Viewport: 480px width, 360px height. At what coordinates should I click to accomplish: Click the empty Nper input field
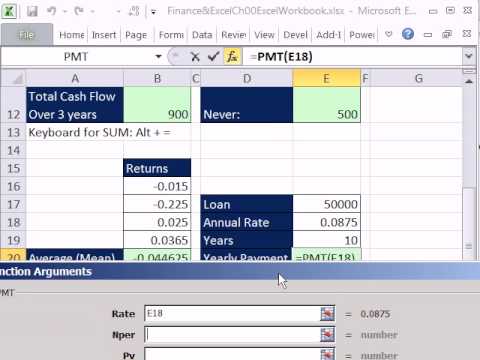click(232, 335)
